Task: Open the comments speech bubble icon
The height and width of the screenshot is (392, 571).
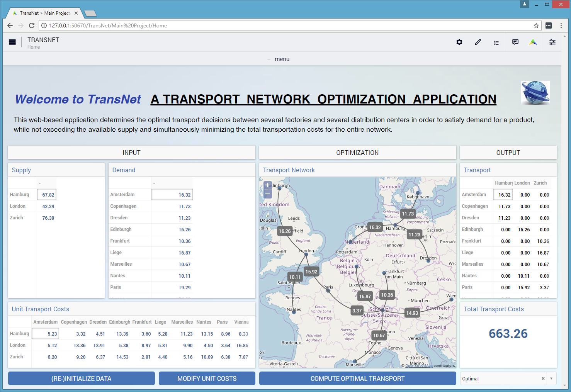Action: tap(515, 42)
